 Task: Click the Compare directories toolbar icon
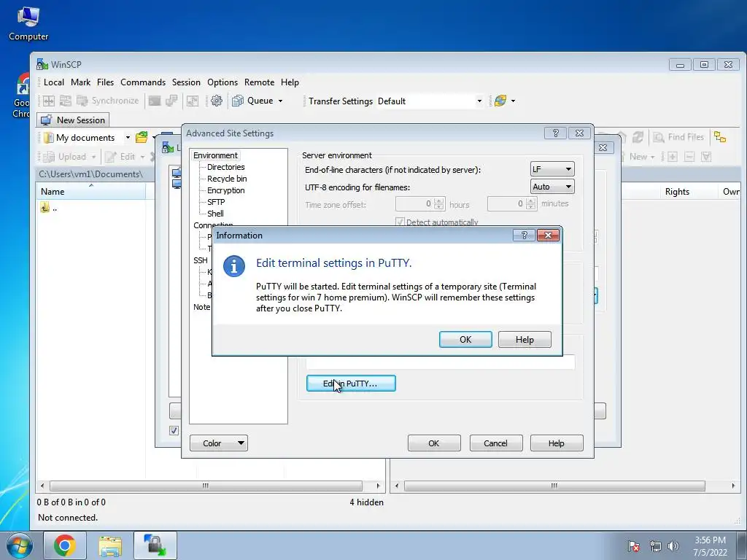point(49,101)
